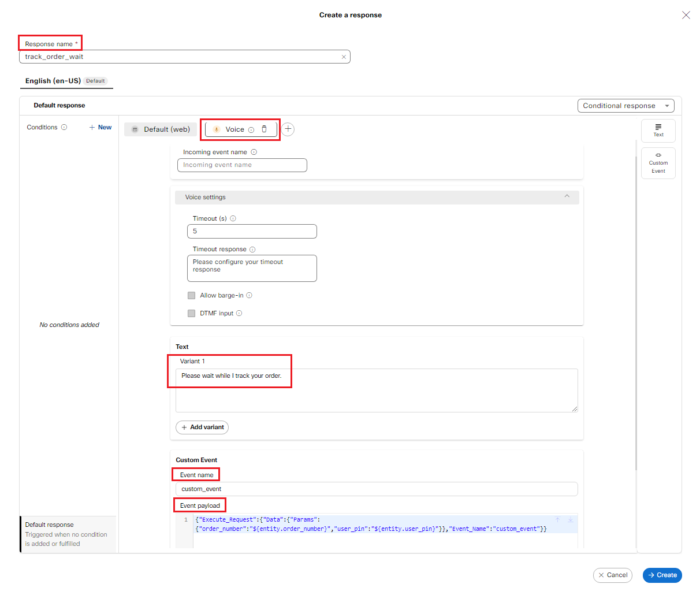Click the Timeout (s) input field
This screenshot has height=595, width=700.
pyautogui.click(x=252, y=231)
